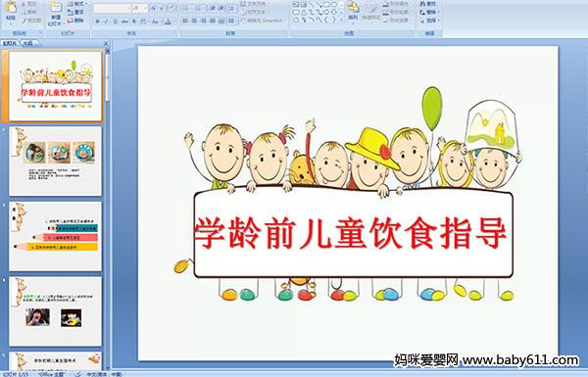Viewport: 588px width, 377px height.
Task: Click the shrink font size icon
Action: pyautogui.click(x=163, y=8)
